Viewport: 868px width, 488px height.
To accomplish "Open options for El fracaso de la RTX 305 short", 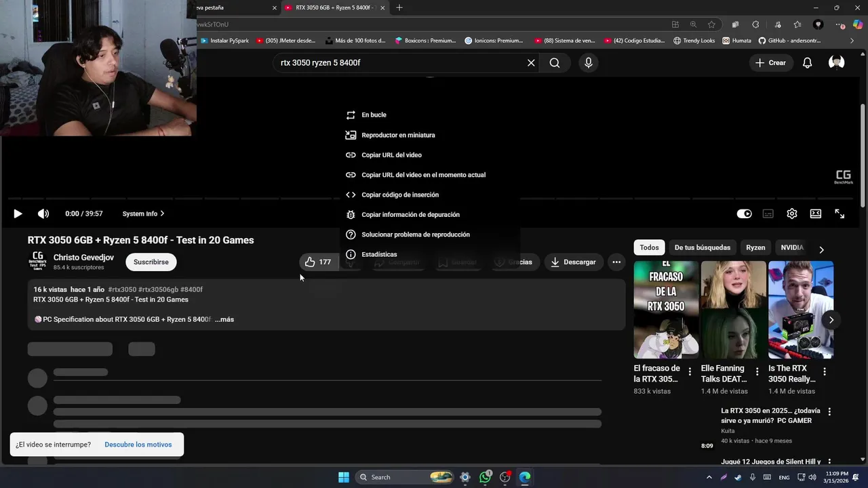I will coord(690,371).
